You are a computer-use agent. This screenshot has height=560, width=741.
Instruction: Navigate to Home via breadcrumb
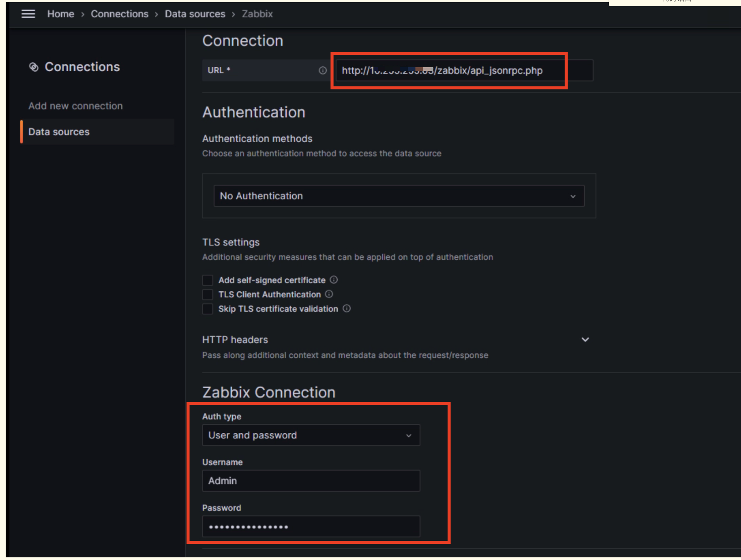point(60,14)
